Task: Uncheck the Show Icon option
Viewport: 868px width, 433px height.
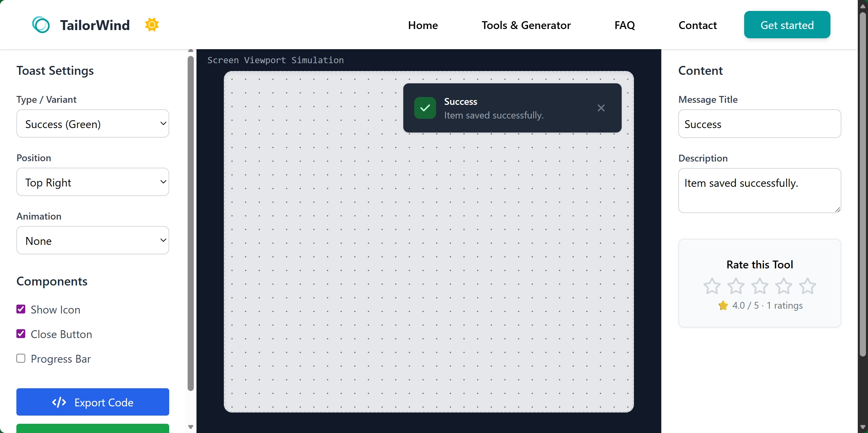Action: (x=21, y=309)
